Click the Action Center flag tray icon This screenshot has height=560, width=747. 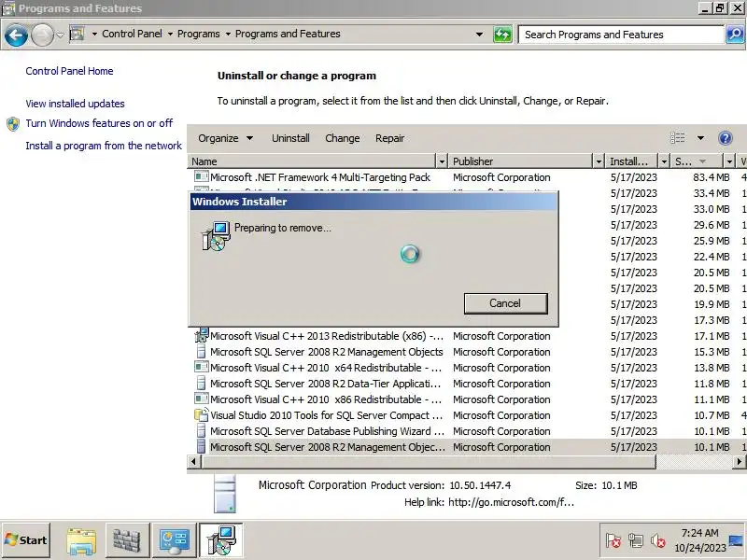613,541
